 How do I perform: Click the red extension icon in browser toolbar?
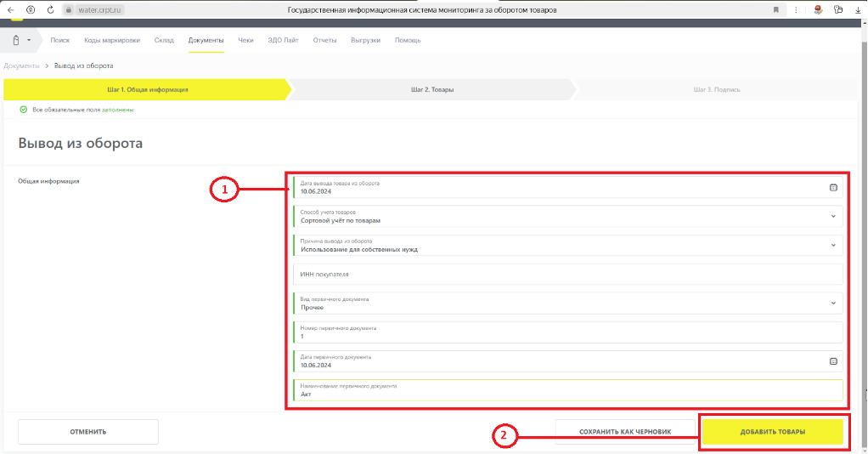(x=818, y=10)
